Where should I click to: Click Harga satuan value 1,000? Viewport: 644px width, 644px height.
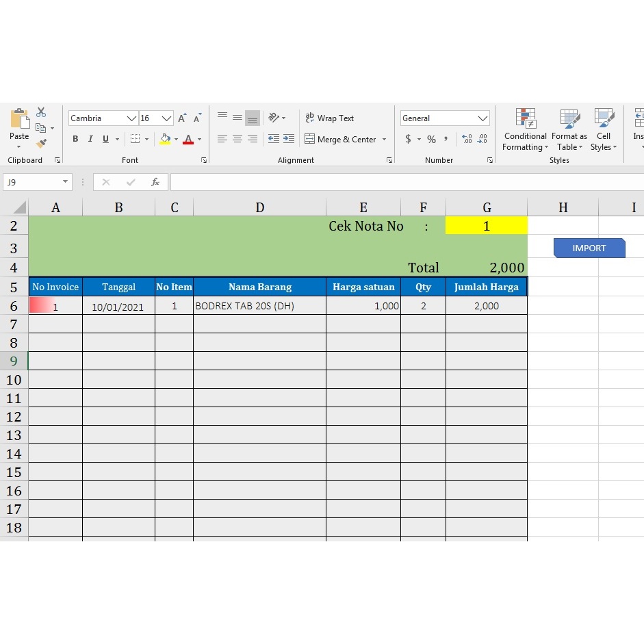pos(363,306)
